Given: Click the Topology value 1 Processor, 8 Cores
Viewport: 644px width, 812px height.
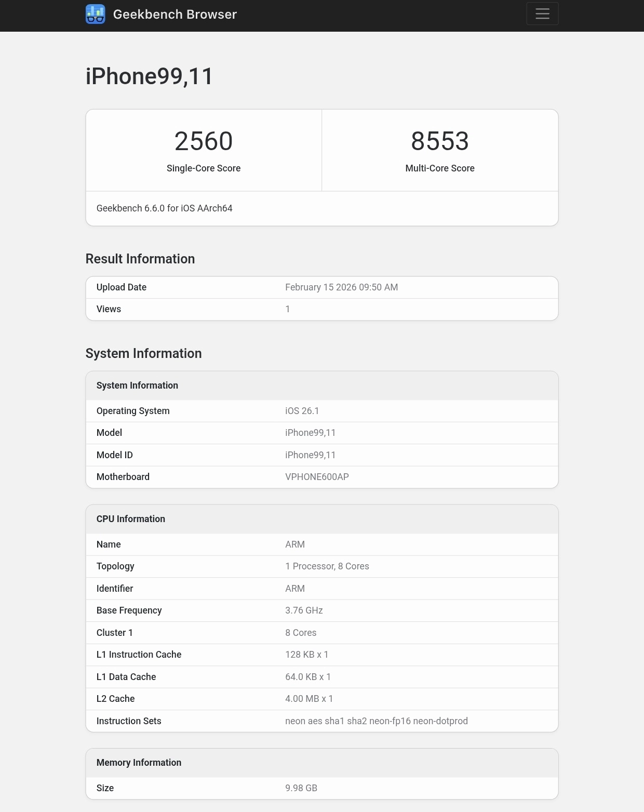Looking at the screenshot, I should 327,566.
